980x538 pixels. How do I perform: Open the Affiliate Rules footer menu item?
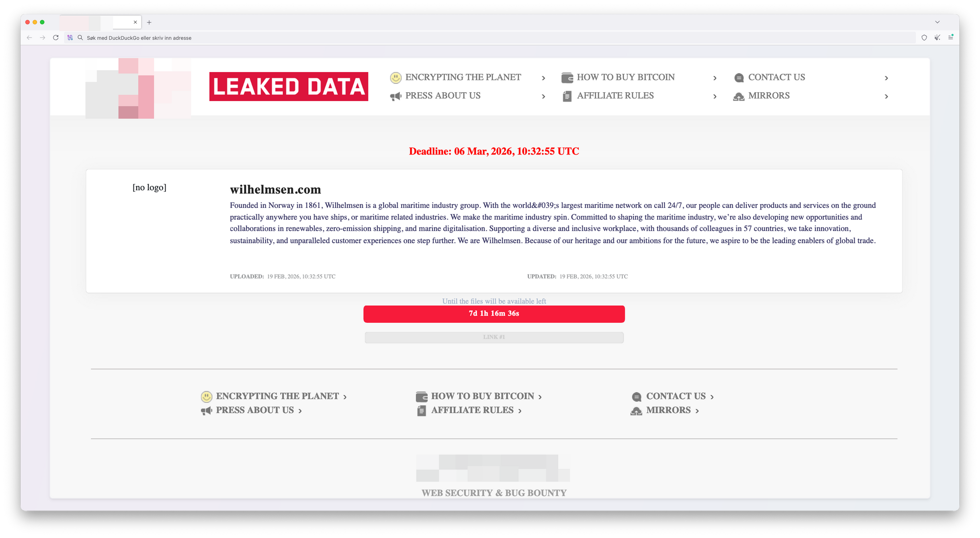click(x=472, y=410)
